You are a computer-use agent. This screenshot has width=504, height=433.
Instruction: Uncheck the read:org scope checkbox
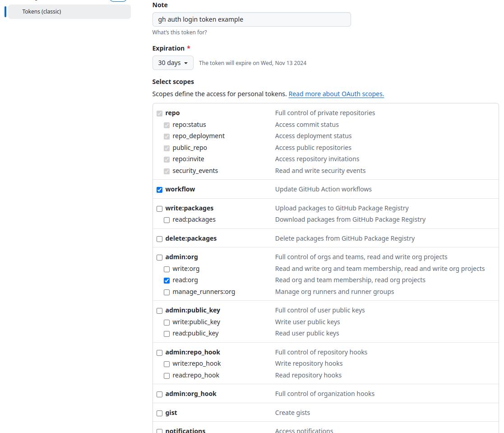pos(167,280)
